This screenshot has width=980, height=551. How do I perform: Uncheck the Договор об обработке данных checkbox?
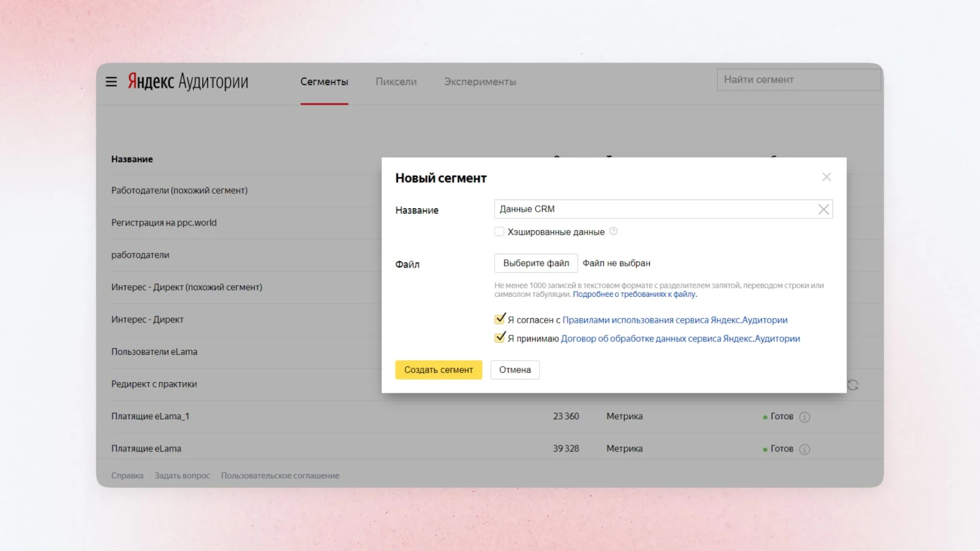[x=500, y=337]
